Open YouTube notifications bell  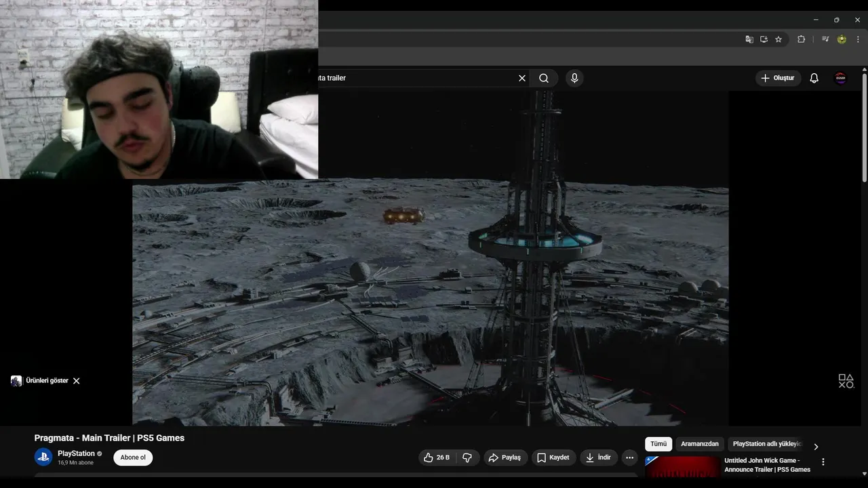(x=814, y=78)
